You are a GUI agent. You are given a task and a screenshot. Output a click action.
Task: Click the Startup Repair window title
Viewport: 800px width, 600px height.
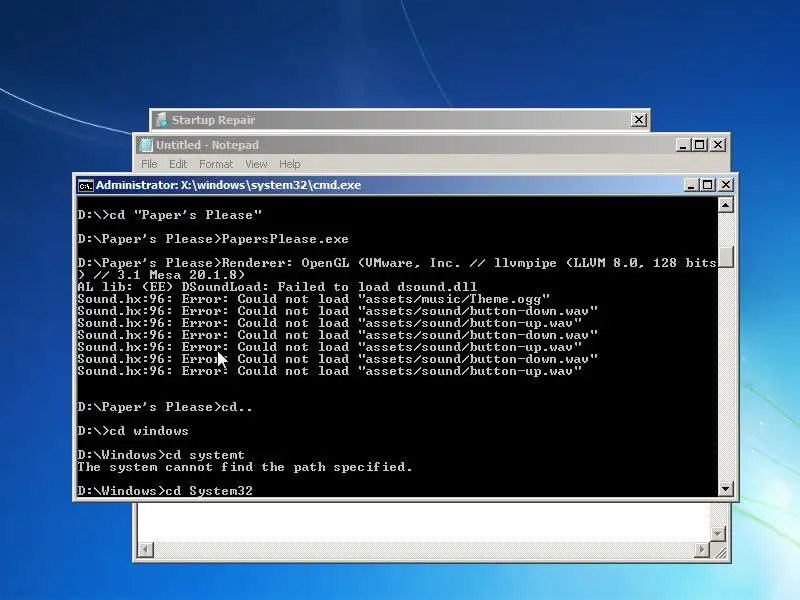(213, 120)
